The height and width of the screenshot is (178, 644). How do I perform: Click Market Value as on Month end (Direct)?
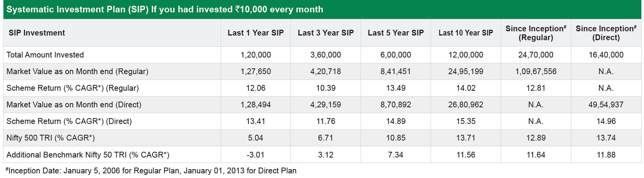point(74,105)
